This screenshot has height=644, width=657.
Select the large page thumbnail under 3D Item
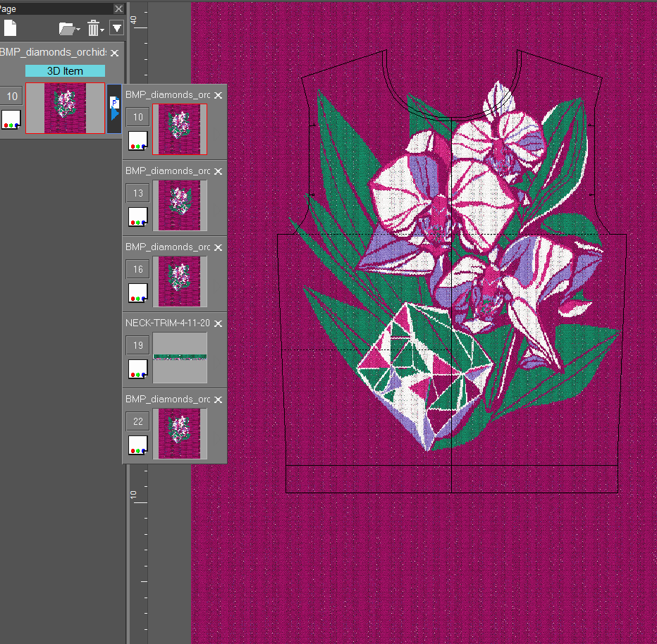[65, 108]
